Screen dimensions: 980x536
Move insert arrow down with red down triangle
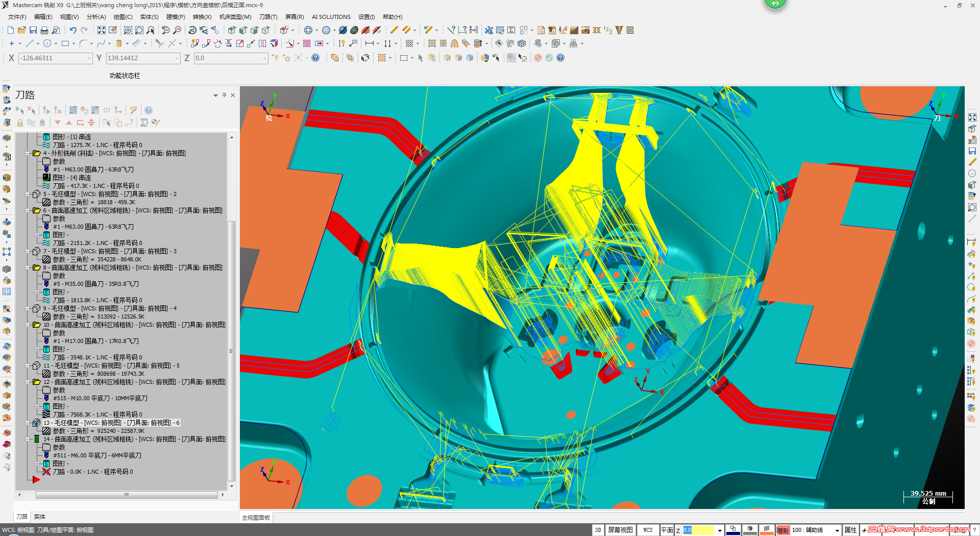tap(58, 123)
